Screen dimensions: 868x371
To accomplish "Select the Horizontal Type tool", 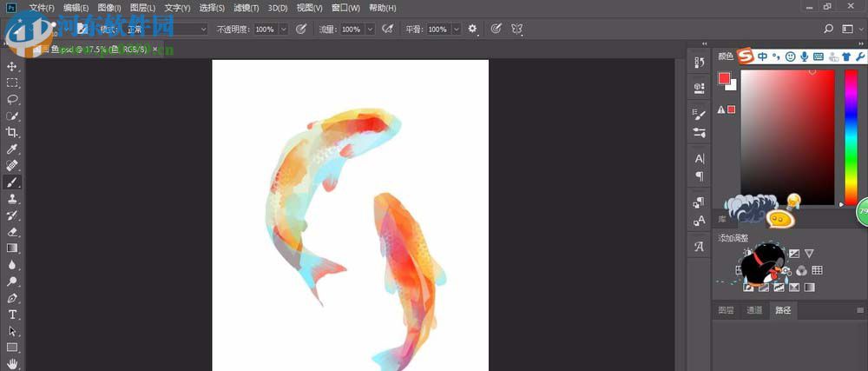I will tap(12, 315).
